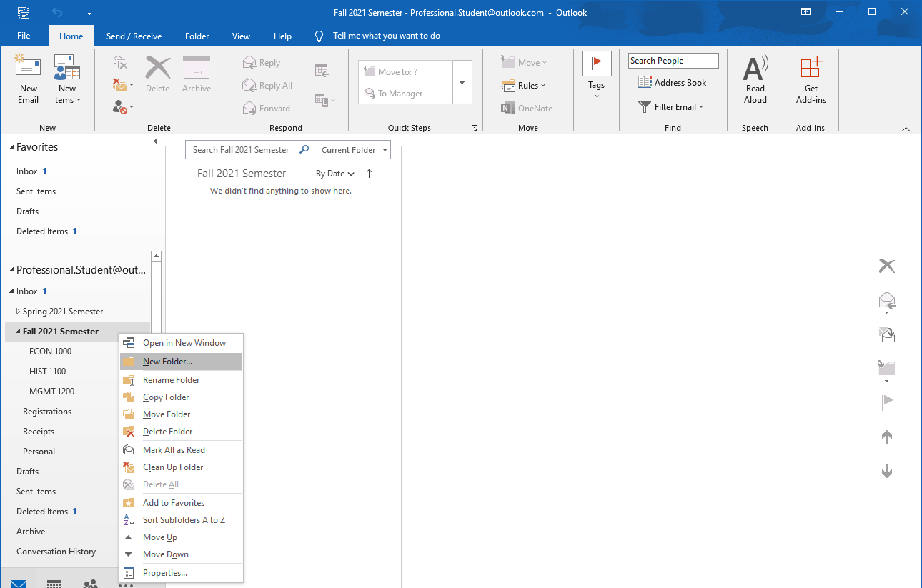Choose Rename Folder from context menu
922x588 pixels.
(x=182, y=380)
